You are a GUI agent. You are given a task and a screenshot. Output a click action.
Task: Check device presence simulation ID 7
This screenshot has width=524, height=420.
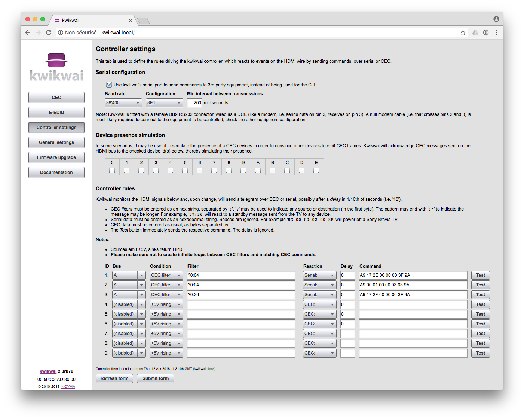pos(214,171)
